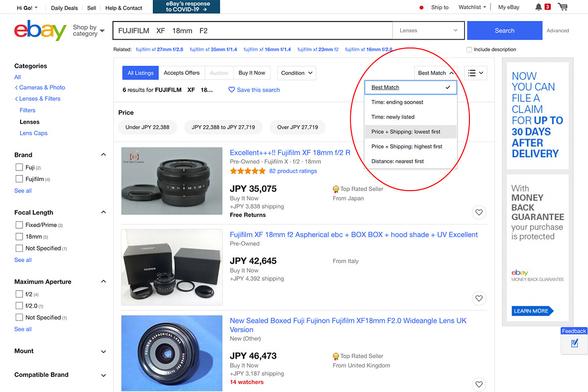Open the Condition filter dropdown
The image size is (588, 392).
(x=296, y=73)
